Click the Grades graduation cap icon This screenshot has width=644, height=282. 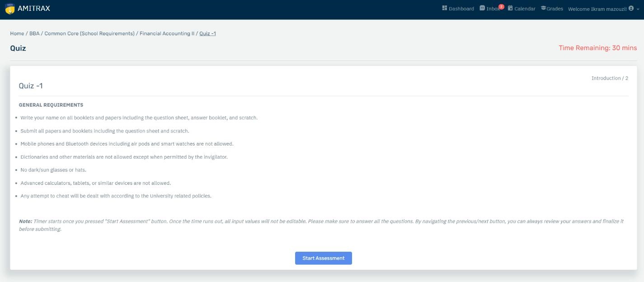[543, 8]
